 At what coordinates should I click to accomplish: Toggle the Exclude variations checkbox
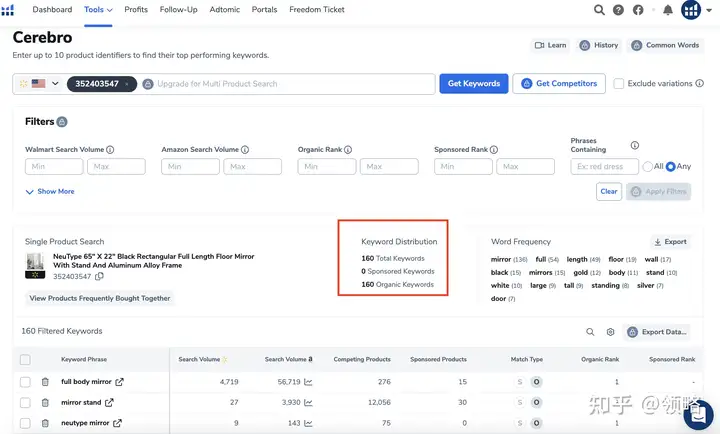coord(619,84)
